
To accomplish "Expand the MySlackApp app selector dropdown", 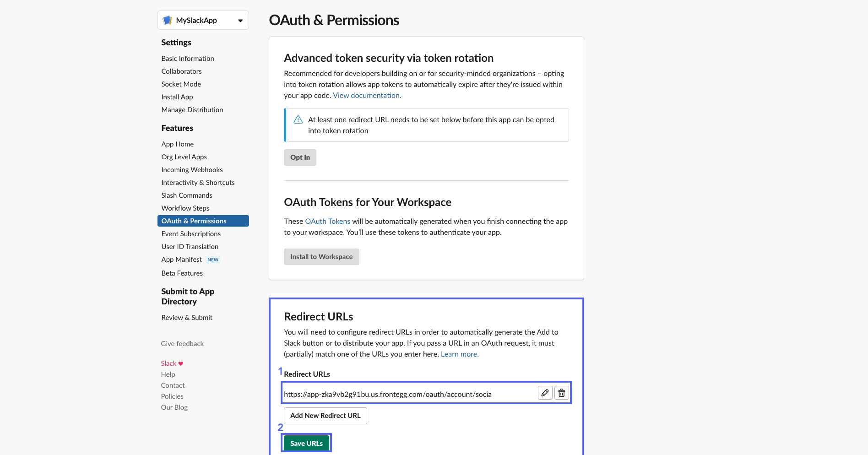I will coord(240,21).
